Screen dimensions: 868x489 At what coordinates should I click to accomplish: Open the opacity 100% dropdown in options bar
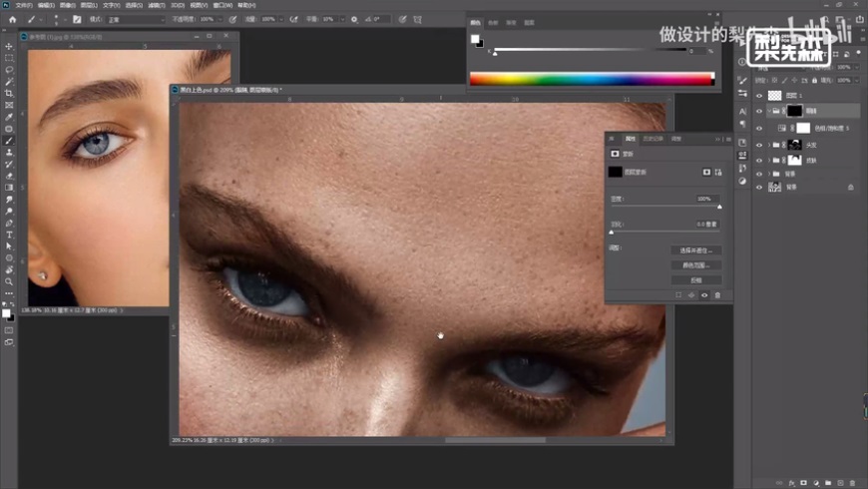coord(219,19)
